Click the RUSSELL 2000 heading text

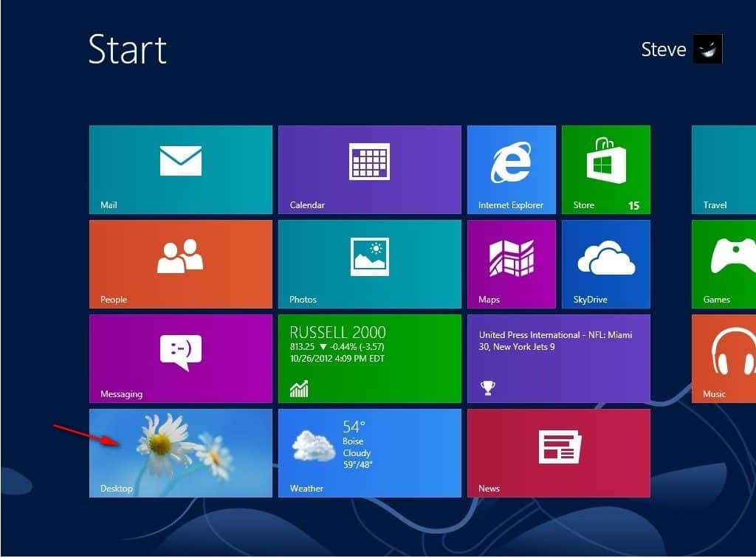(337, 332)
